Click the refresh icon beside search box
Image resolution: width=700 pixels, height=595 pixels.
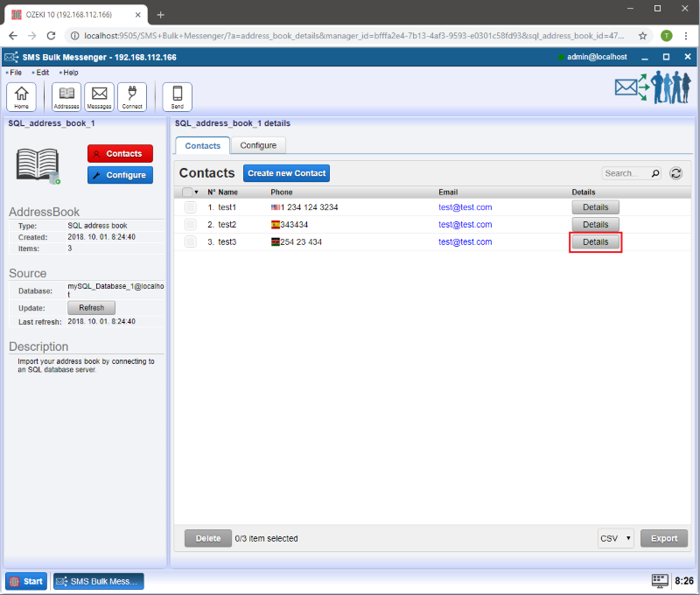(x=675, y=173)
